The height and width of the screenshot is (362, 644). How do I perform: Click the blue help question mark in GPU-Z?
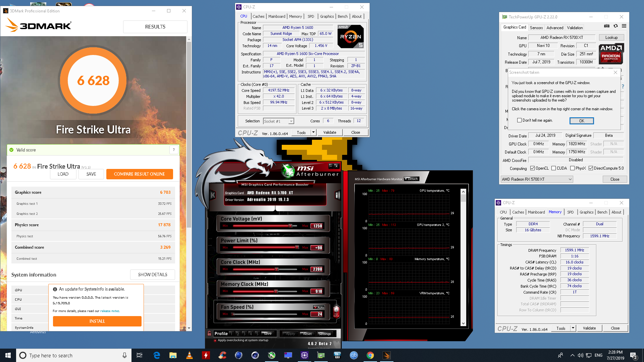click(623, 86)
